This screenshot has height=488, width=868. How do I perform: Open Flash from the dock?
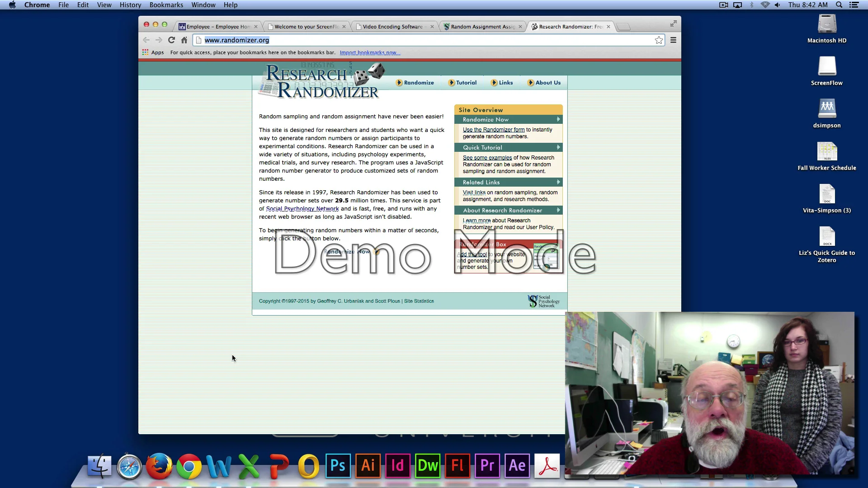[458, 465]
